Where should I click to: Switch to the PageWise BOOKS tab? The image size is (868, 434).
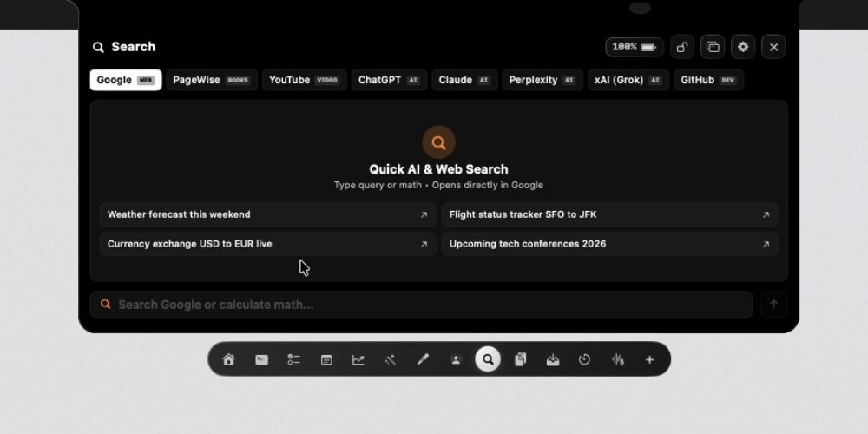click(x=212, y=80)
